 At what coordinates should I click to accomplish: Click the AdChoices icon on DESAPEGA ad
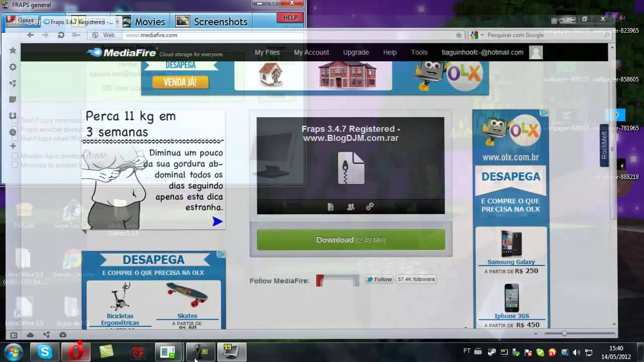[x=220, y=254]
